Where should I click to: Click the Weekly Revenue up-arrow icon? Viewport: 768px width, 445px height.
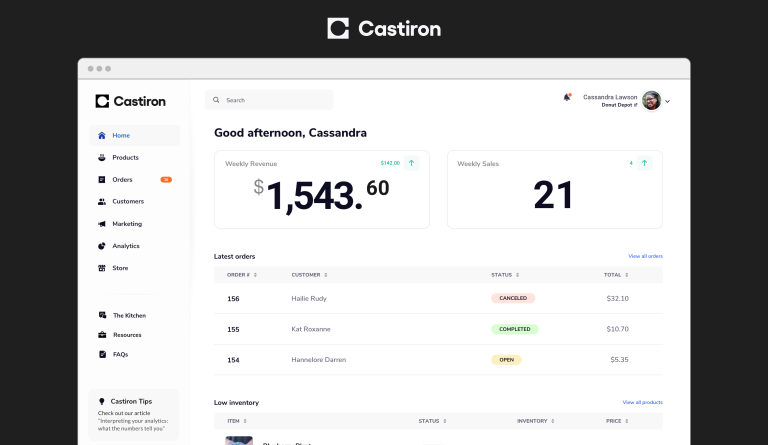coord(412,163)
